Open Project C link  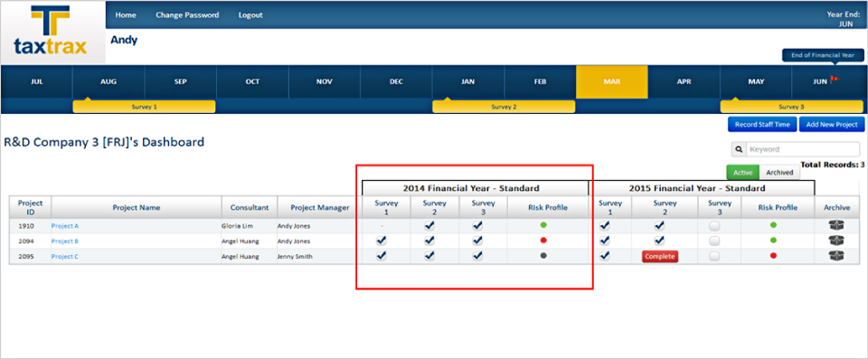pyautogui.click(x=65, y=257)
